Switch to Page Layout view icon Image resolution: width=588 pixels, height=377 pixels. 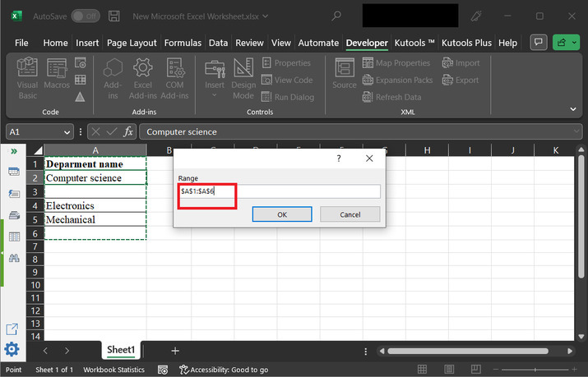point(449,369)
